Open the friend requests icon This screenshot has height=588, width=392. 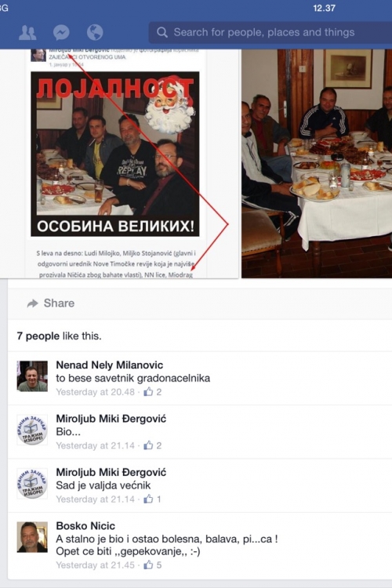click(x=27, y=33)
